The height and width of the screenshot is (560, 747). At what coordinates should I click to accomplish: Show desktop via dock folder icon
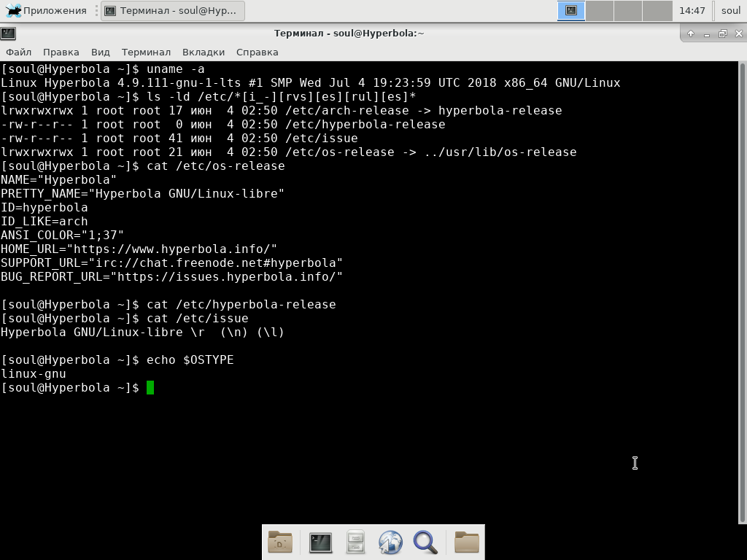pos(280,542)
